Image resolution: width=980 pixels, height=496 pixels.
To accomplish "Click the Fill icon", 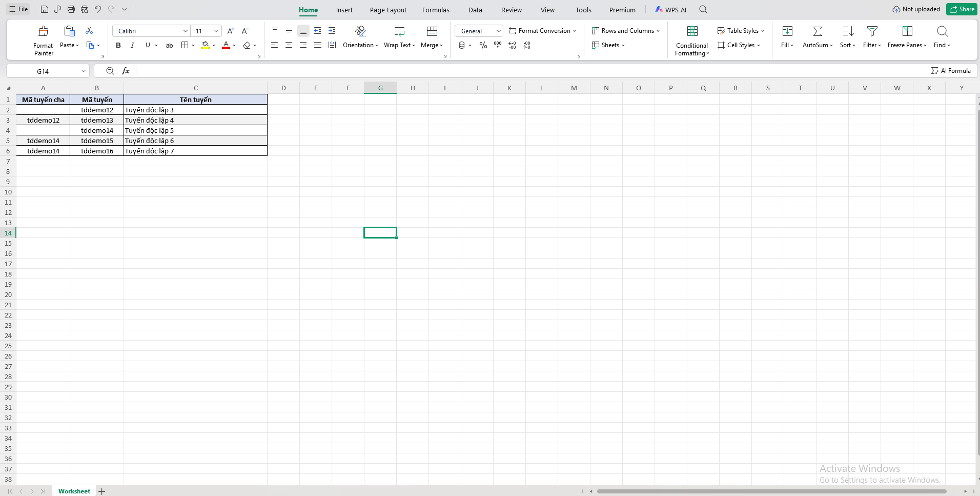I will click(x=788, y=31).
